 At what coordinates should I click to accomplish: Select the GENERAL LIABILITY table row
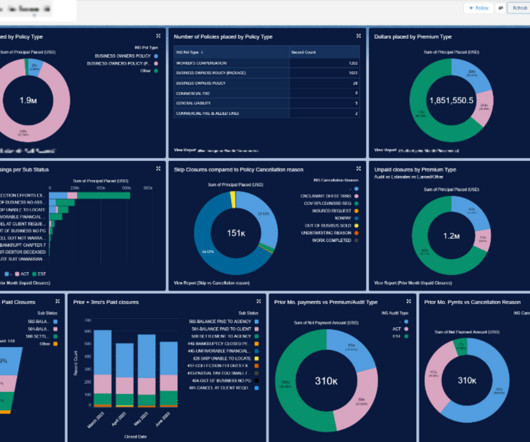(x=267, y=103)
